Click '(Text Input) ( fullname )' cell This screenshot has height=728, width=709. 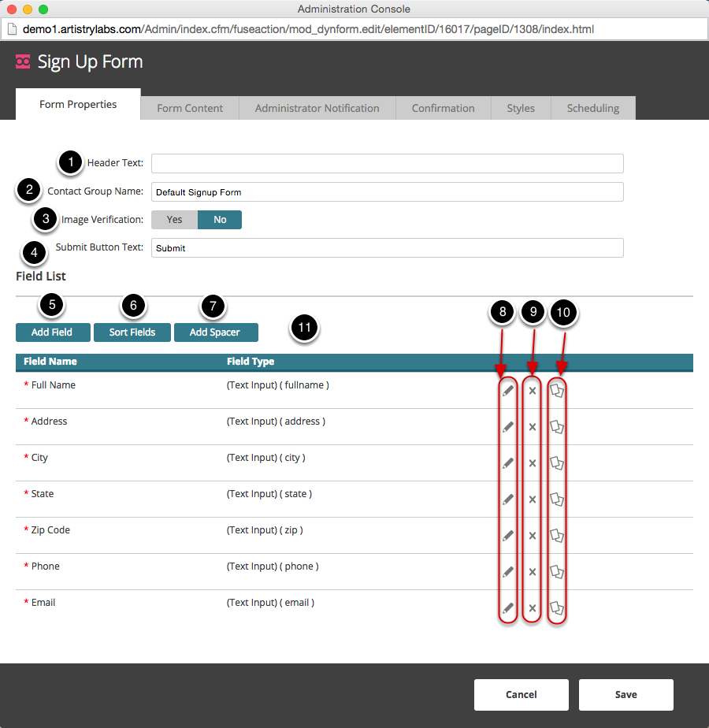[x=277, y=385]
